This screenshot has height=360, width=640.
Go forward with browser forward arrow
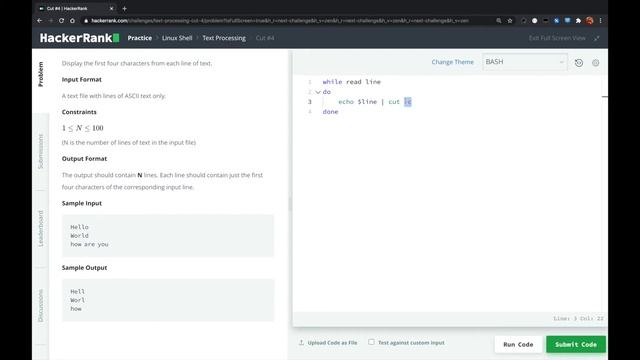click(x=51, y=20)
